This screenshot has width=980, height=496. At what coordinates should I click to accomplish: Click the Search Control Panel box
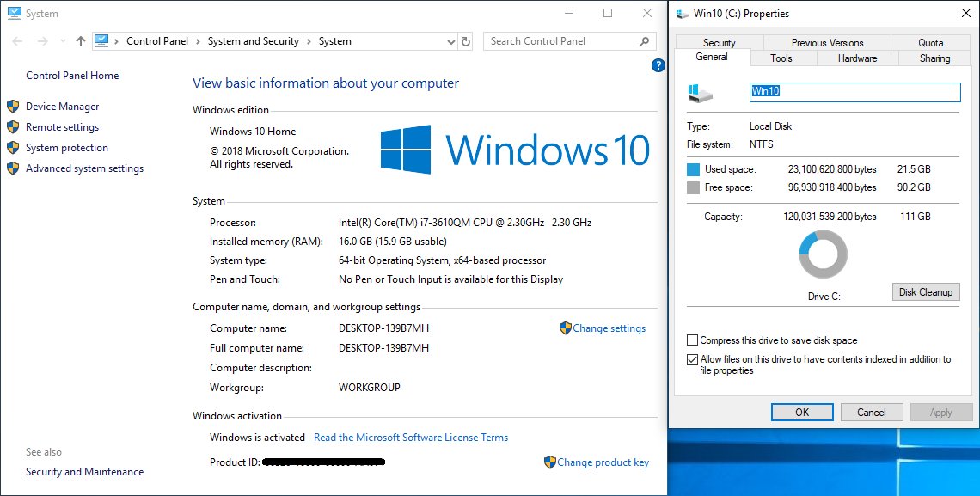coord(569,41)
